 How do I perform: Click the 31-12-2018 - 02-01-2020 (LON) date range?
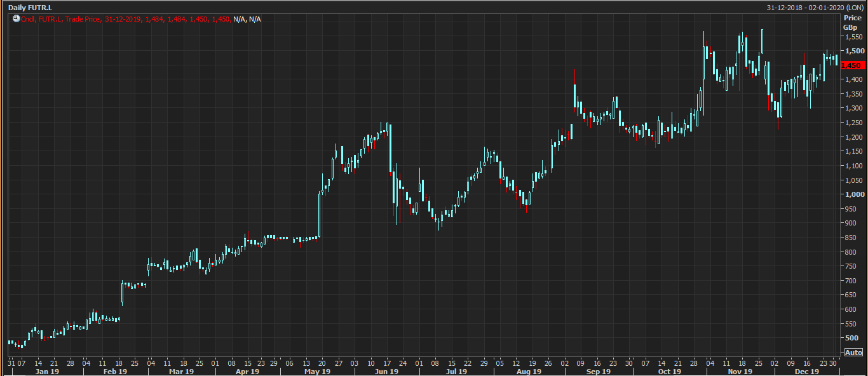click(814, 8)
